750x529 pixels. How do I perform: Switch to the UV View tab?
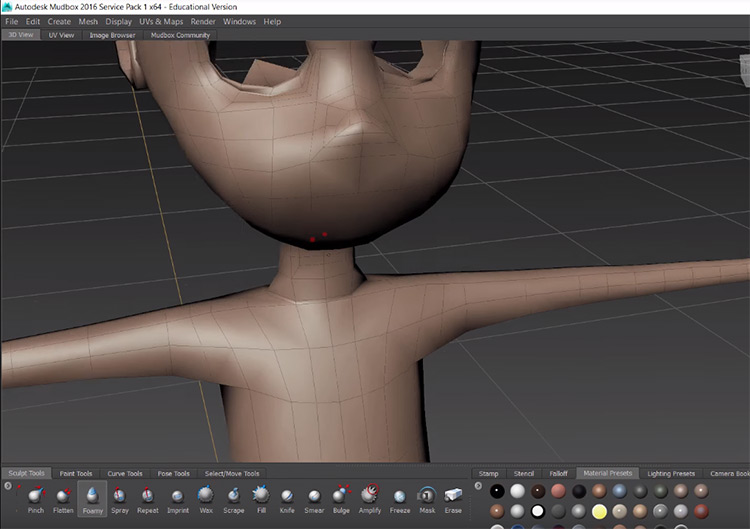[61, 35]
